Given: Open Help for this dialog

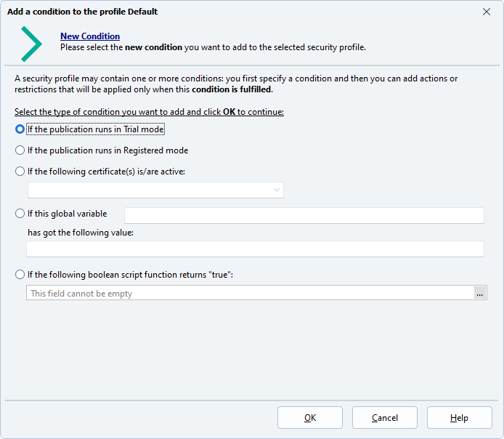Looking at the screenshot, I should pos(460,418).
